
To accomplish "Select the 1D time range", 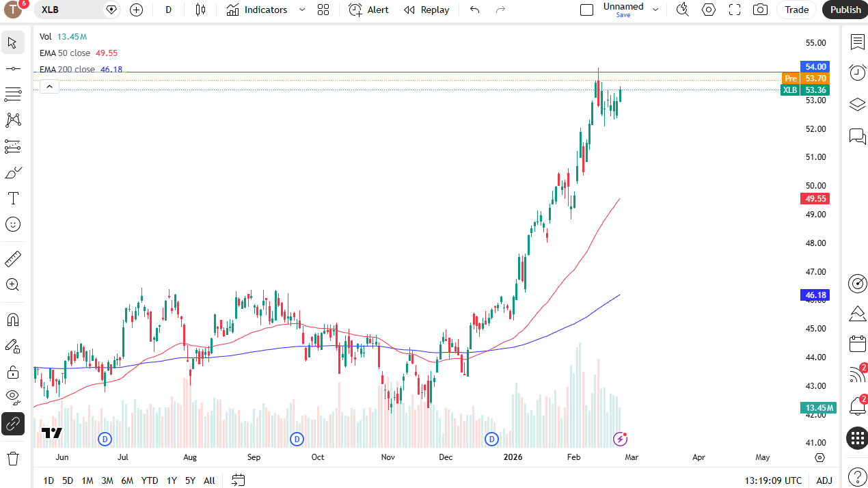I will pos(49,480).
